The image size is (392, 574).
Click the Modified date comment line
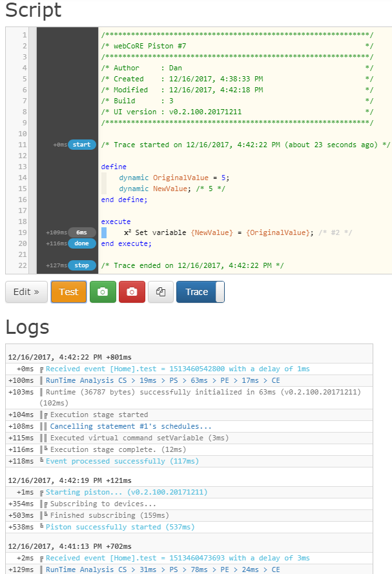(237, 90)
